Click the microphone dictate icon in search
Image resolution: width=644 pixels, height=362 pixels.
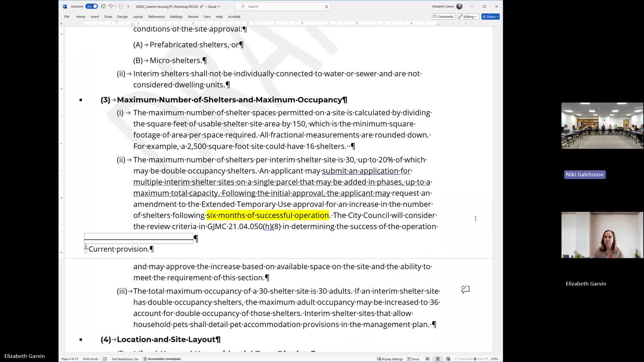[326, 6]
